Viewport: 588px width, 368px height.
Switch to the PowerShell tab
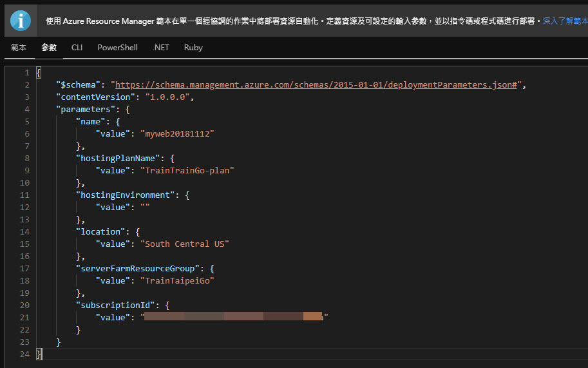coord(117,48)
